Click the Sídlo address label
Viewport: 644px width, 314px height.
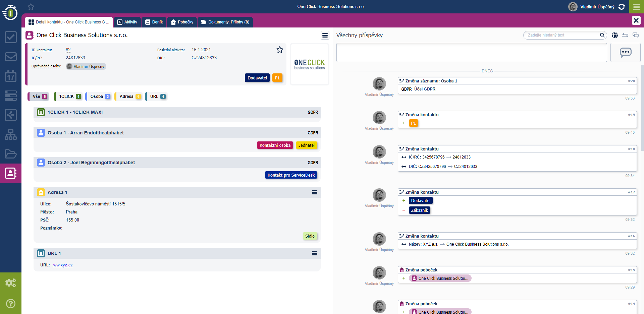(x=310, y=236)
